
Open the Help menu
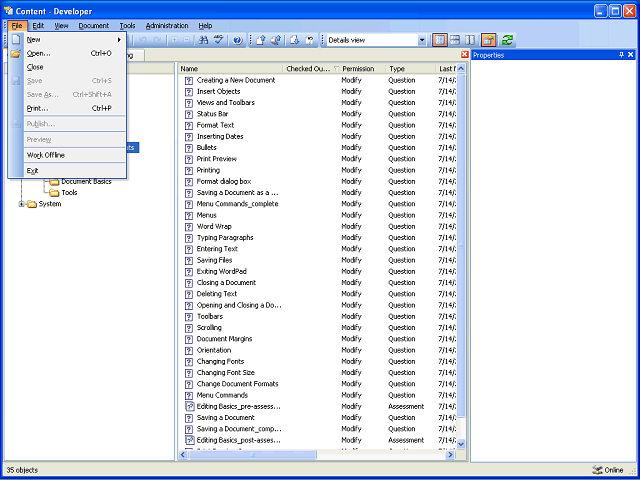(x=205, y=26)
